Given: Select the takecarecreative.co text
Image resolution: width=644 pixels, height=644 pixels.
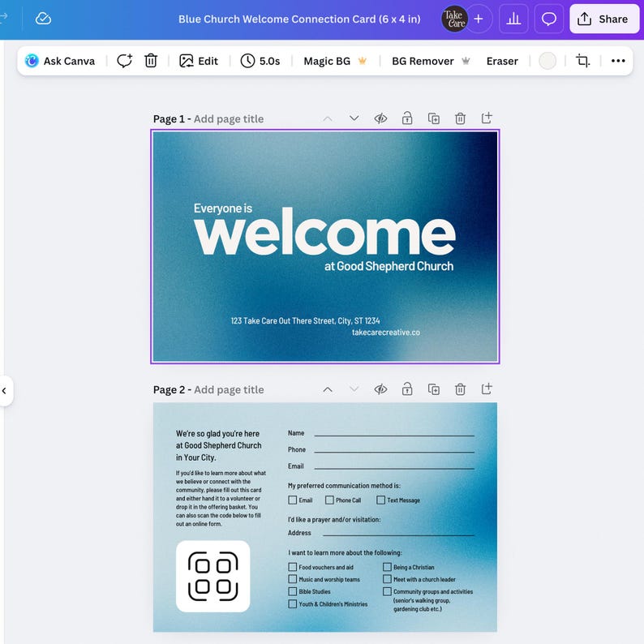Looking at the screenshot, I should pos(385,333).
